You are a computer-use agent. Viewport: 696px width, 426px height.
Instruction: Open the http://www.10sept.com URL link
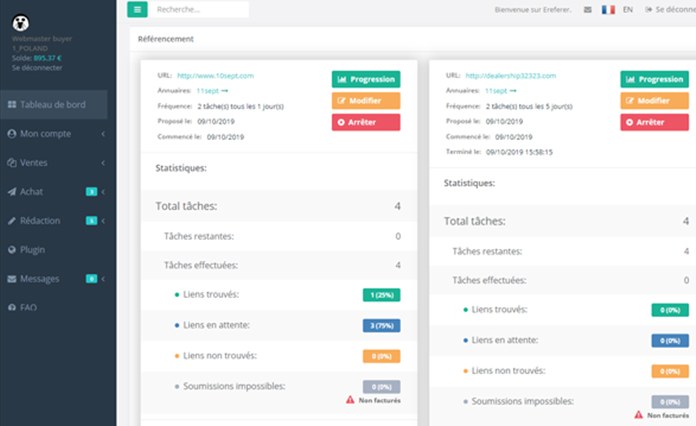(x=215, y=75)
